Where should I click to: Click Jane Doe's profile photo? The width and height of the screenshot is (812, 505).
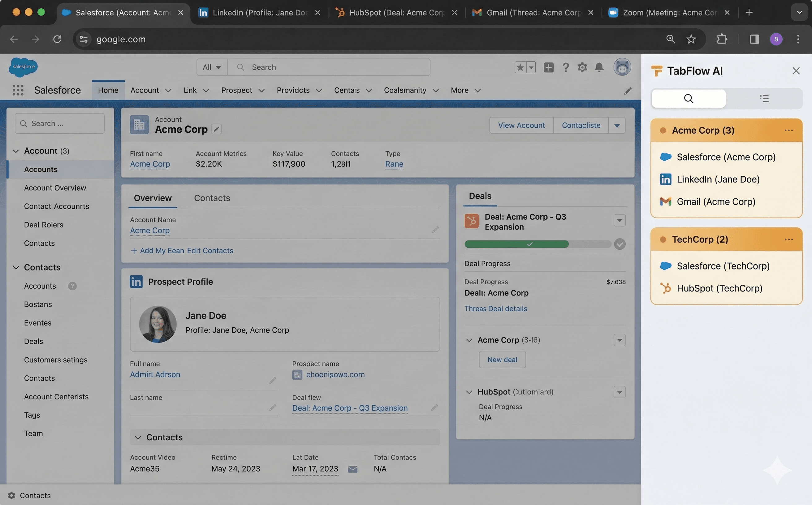(158, 324)
